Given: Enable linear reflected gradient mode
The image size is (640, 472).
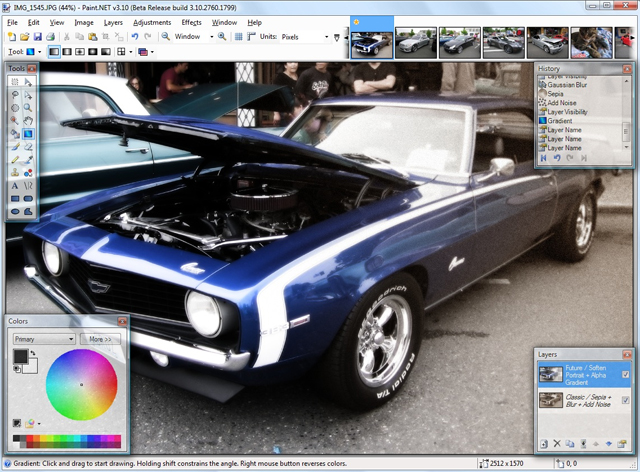Looking at the screenshot, I should [67, 52].
